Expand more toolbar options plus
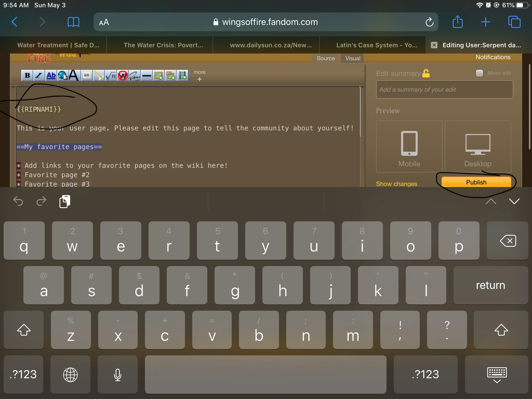 [x=199, y=79]
